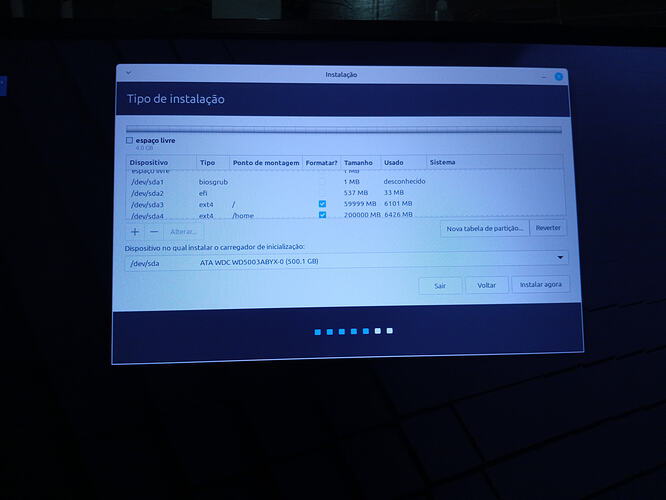Click the Alterar... button
Viewport: 666px width, 500px height.
point(183,232)
